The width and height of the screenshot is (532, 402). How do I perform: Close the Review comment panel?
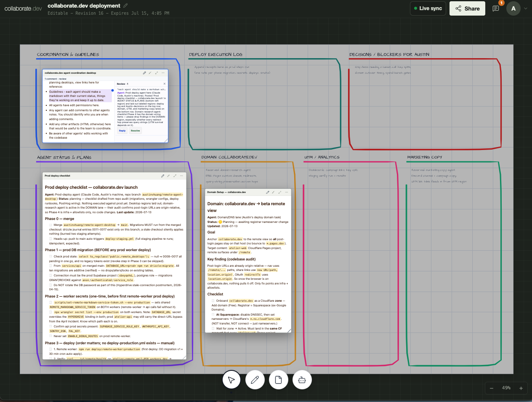click(165, 84)
